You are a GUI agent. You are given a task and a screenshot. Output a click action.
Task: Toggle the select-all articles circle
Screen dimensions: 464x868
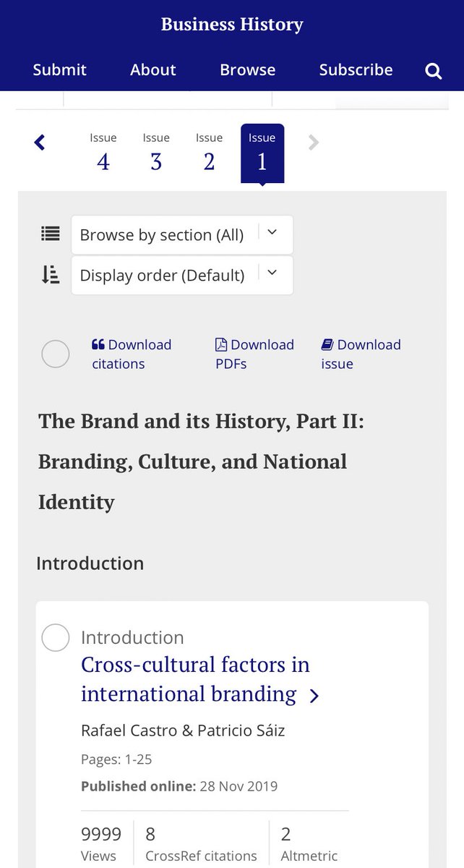click(56, 354)
